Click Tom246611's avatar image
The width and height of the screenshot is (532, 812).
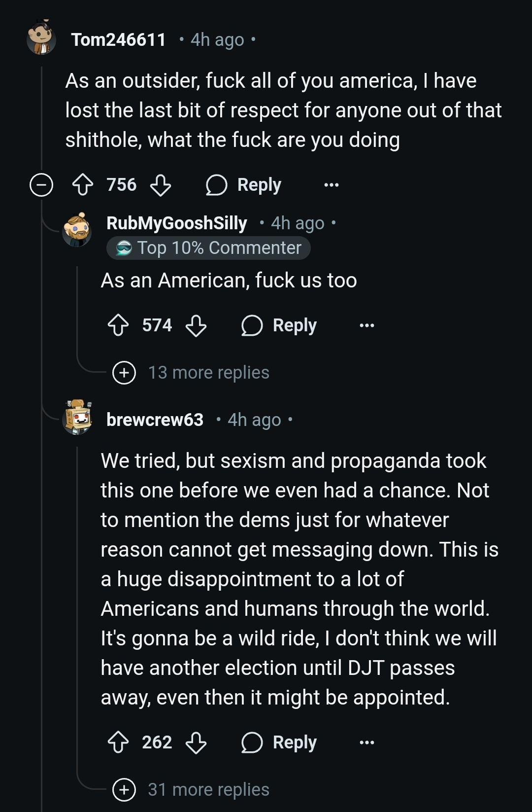41,37
